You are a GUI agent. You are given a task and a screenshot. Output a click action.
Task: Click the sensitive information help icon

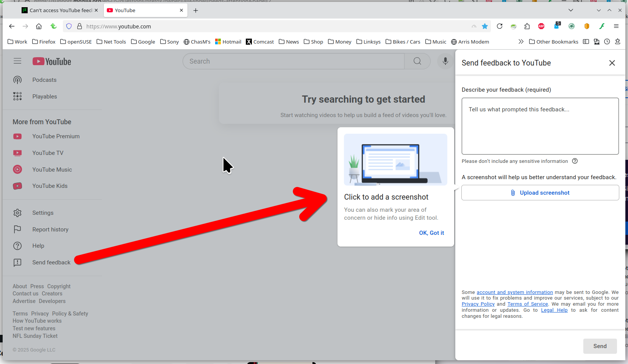575,161
